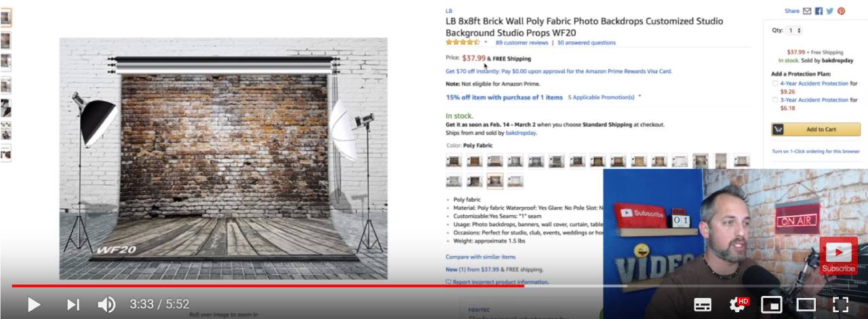
Task: Play the video
Action: 33,305
